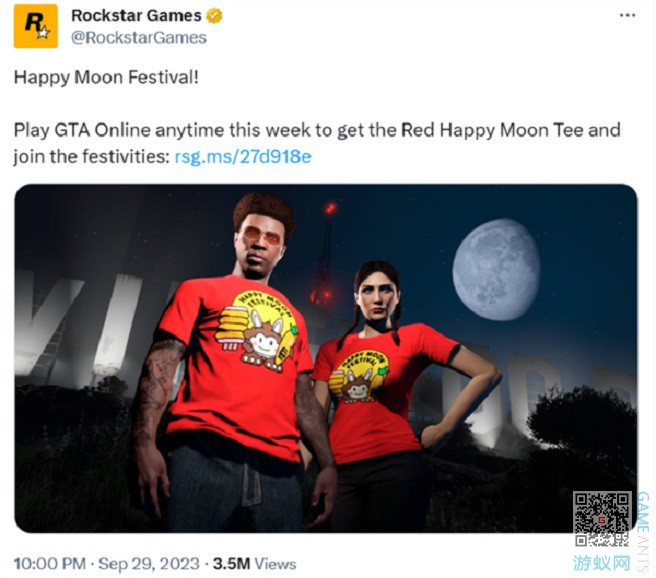Click the man's face with sunglasses
Screen dimensions: 656x578
(259, 247)
